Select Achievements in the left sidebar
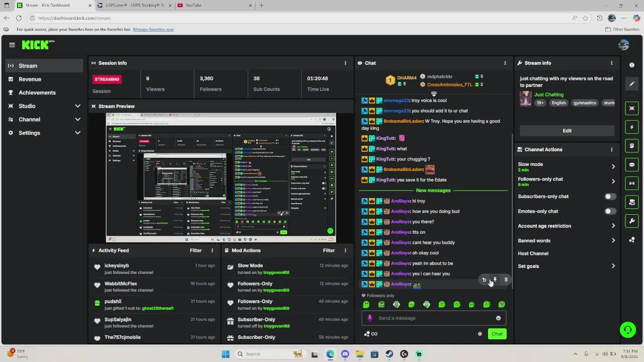Image resolution: width=644 pixels, height=362 pixels. coord(44,93)
